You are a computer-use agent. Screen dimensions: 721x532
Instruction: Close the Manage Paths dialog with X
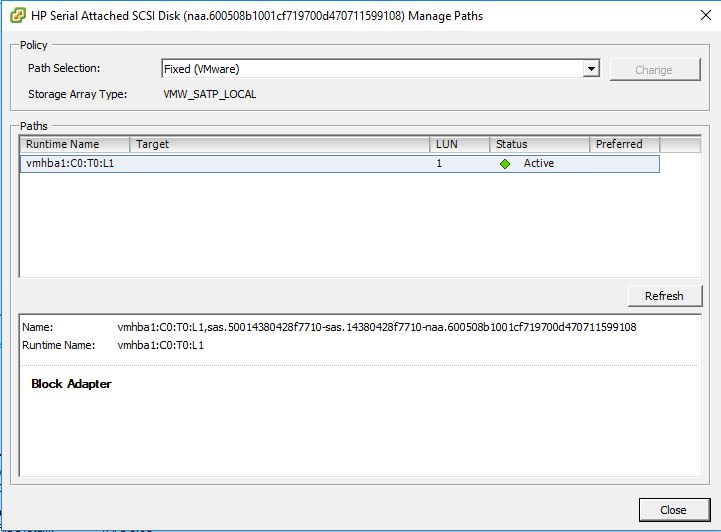[x=706, y=15]
